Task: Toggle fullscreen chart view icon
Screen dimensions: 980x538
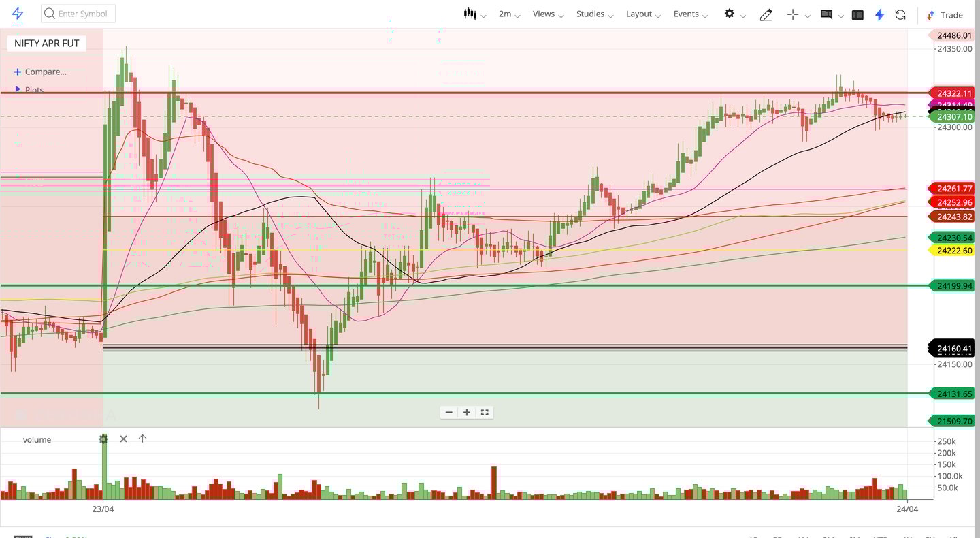Action: (485, 412)
